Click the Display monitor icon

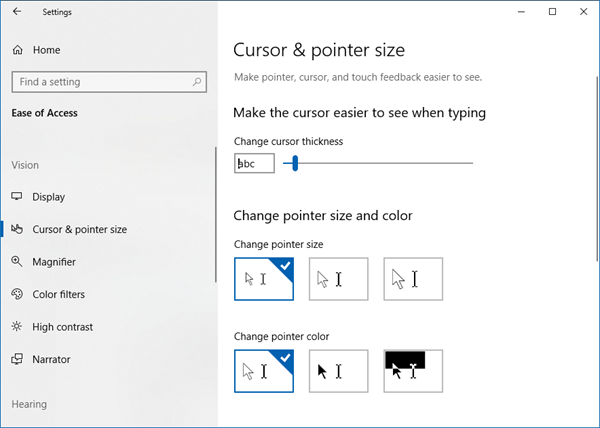pos(16,196)
